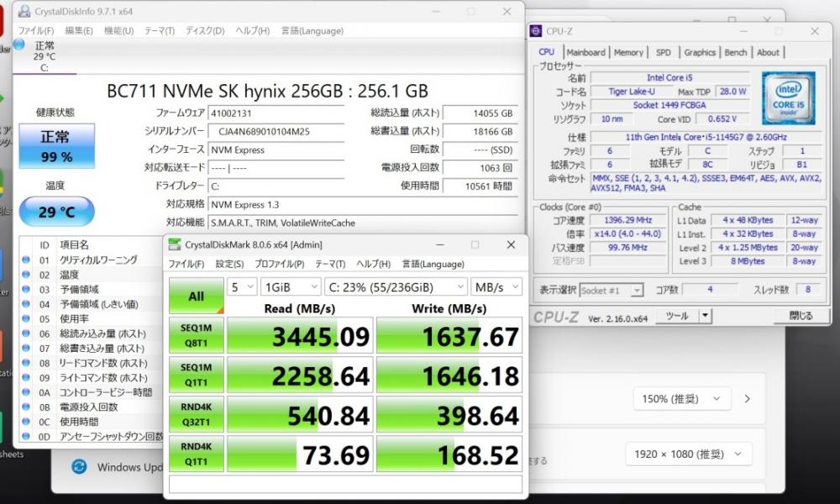Open the test size dropdown showing 1GiB

(291, 287)
